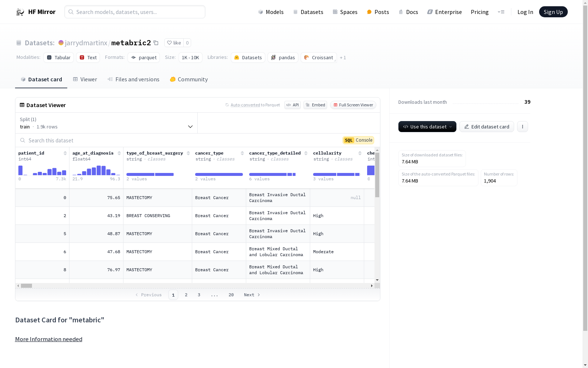Open the three-dot more options button

pos(522,127)
